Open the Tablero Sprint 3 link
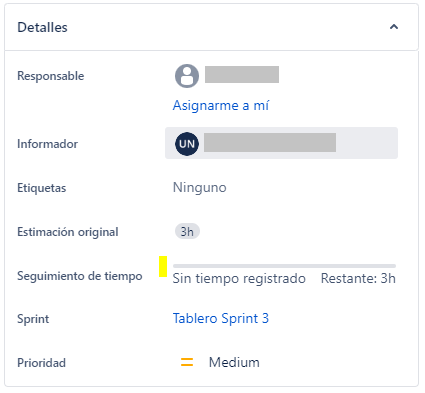This screenshot has height=393, width=425. click(221, 318)
